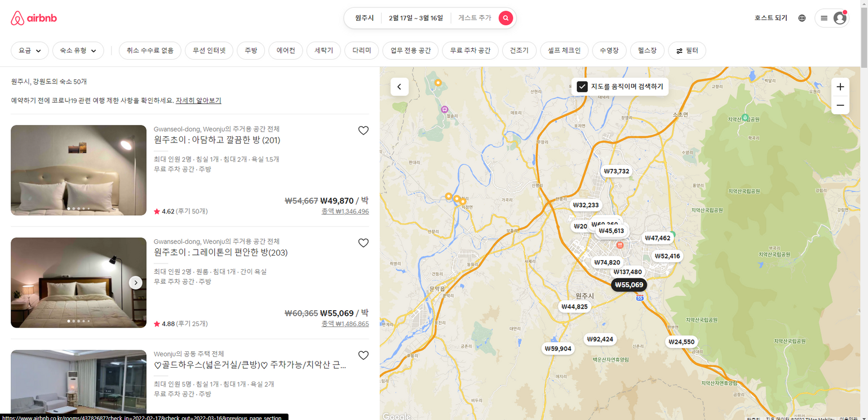Viewport: 868px width, 420px height.
Task: Save listing 원주초이 (201) with heart
Action: pyautogui.click(x=364, y=131)
